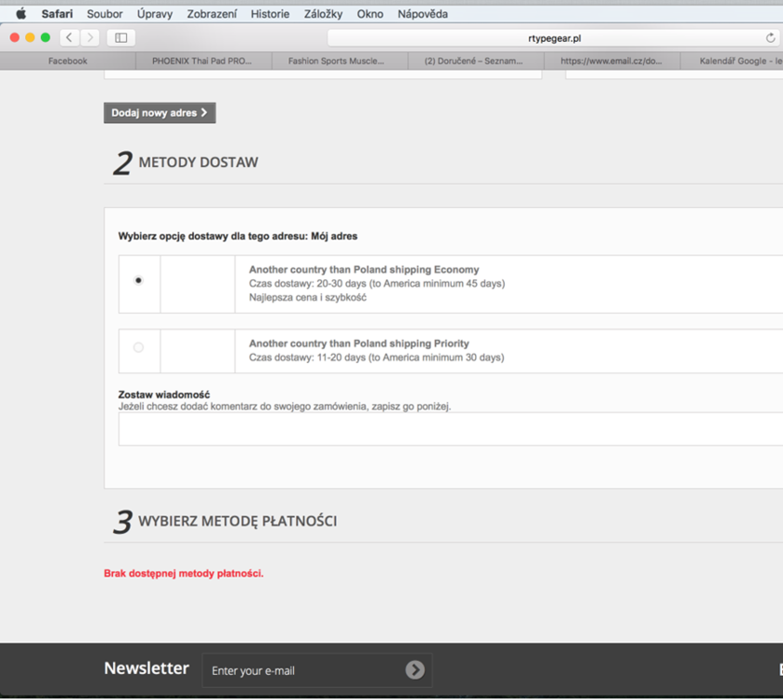Go back with Safari's back arrow
Image resolution: width=783 pixels, height=700 pixels.
coord(69,37)
